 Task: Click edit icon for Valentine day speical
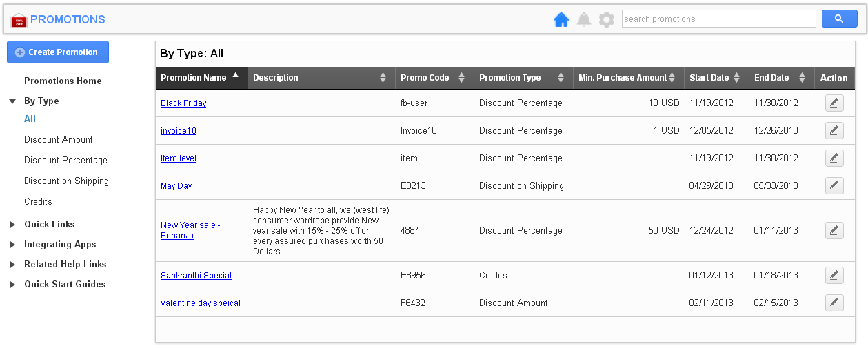coord(834,303)
